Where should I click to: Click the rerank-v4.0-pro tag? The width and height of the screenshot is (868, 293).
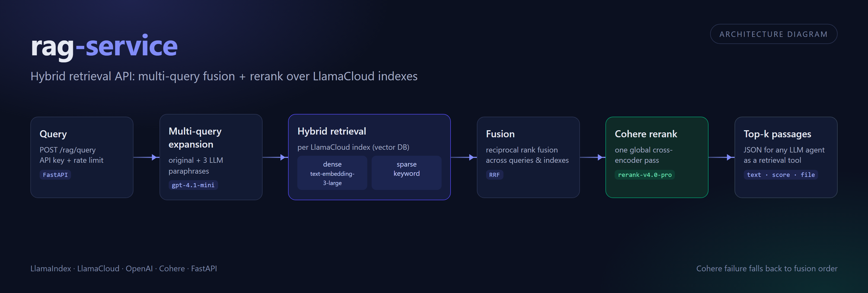tap(644, 175)
